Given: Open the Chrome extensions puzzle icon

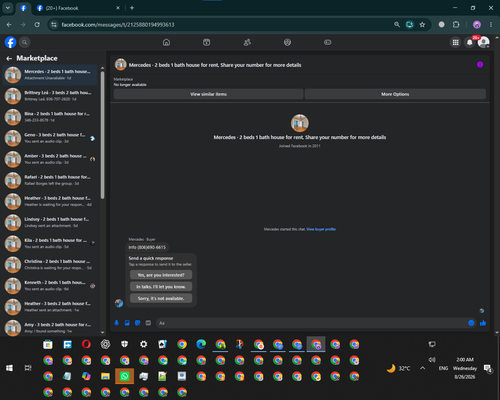Looking at the screenshot, I should [x=456, y=25].
